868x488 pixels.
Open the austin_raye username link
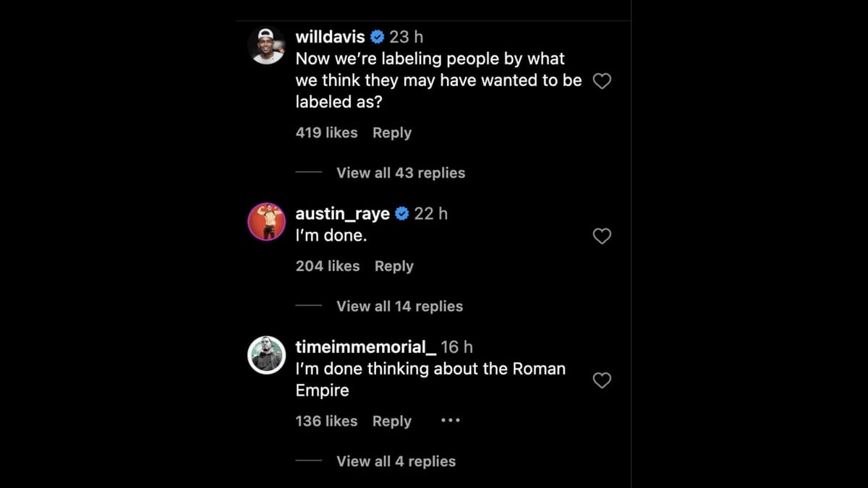coord(342,214)
